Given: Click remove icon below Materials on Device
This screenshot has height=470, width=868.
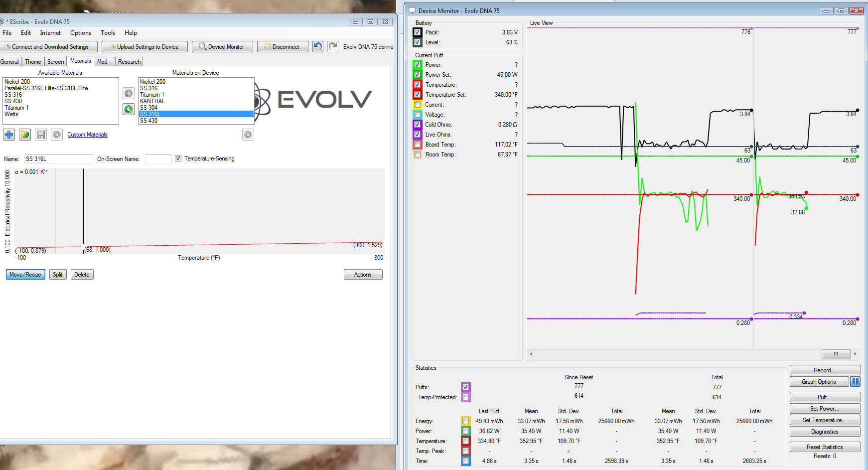Looking at the screenshot, I should [248, 135].
